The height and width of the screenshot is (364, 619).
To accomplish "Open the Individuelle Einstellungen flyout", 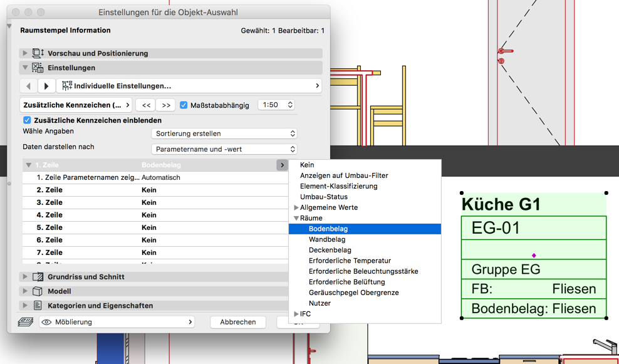I will 189,86.
